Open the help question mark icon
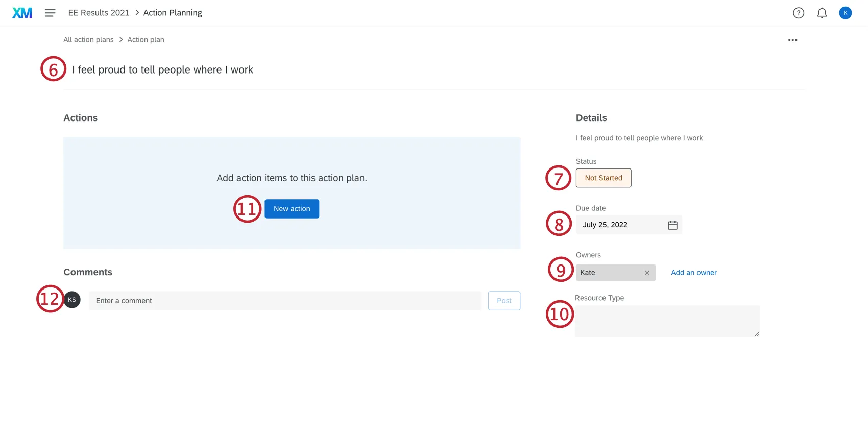The width and height of the screenshot is (868, 434). point(798,13)
